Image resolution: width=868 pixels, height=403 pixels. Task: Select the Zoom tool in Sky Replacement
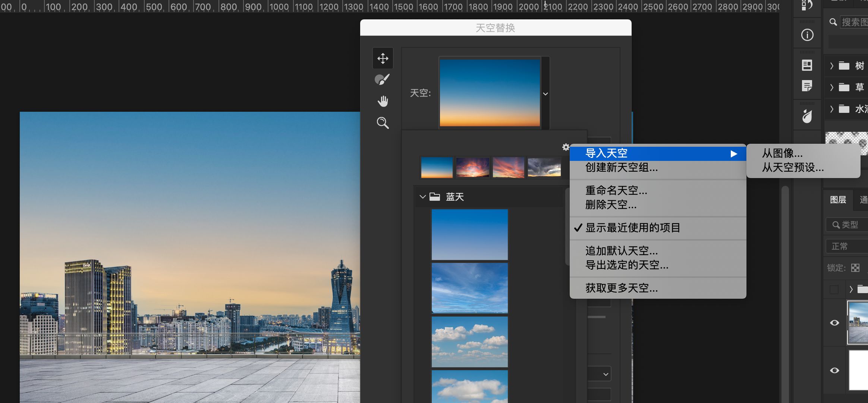pos(383,123)
